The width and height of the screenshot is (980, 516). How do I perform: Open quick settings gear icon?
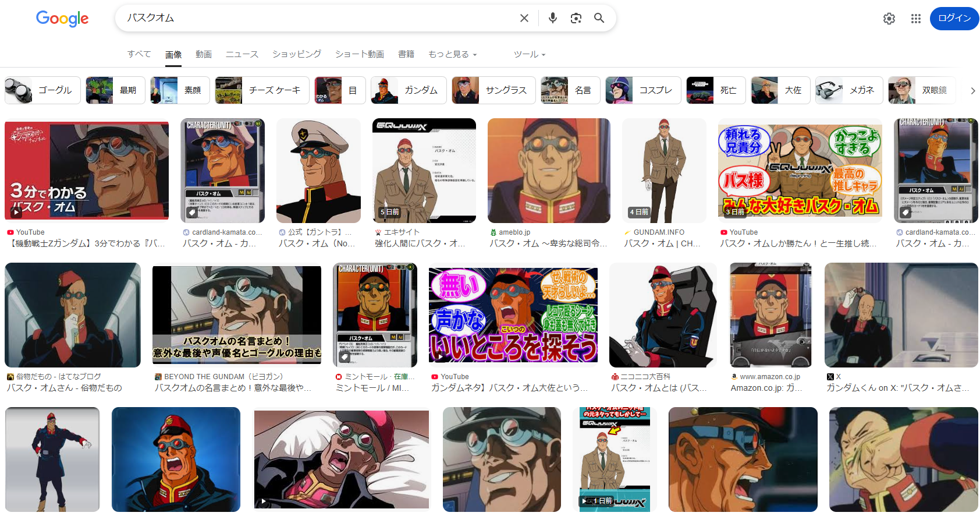click(889, 19)
